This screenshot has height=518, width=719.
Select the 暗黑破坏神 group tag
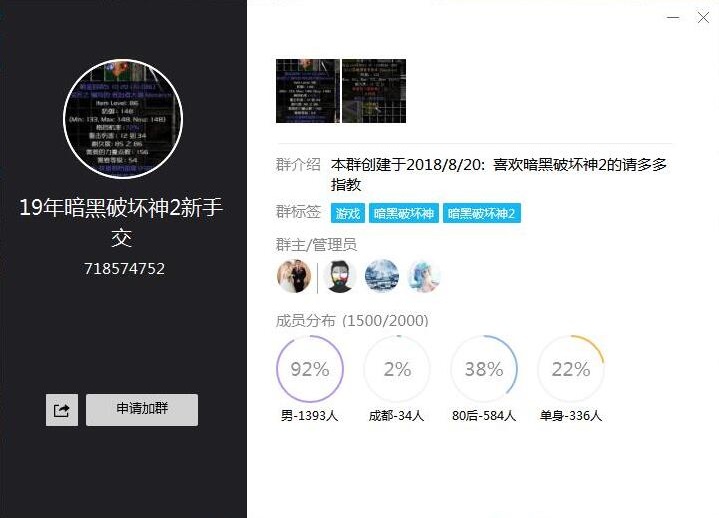[x=404, y=213]
